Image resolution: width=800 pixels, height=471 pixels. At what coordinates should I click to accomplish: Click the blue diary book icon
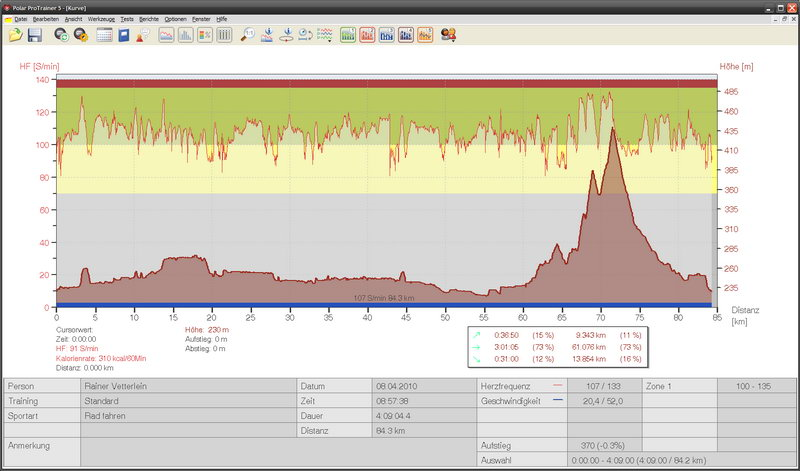124,35
